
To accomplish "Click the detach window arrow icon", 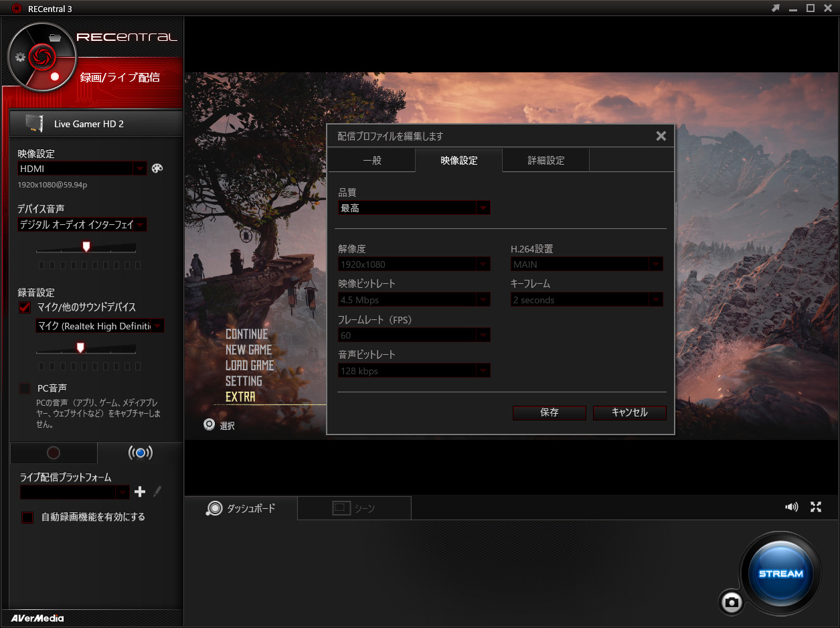I will (x=776, y=8).
